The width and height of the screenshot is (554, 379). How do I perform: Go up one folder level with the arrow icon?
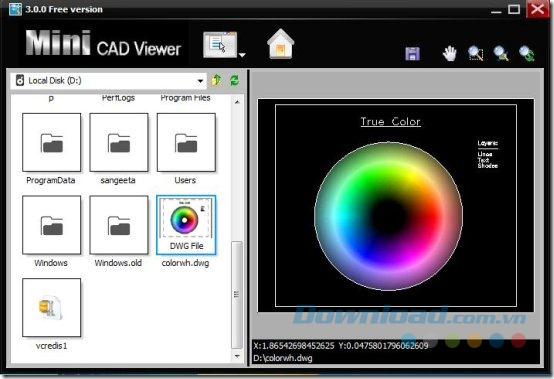(x=216, y=80)
